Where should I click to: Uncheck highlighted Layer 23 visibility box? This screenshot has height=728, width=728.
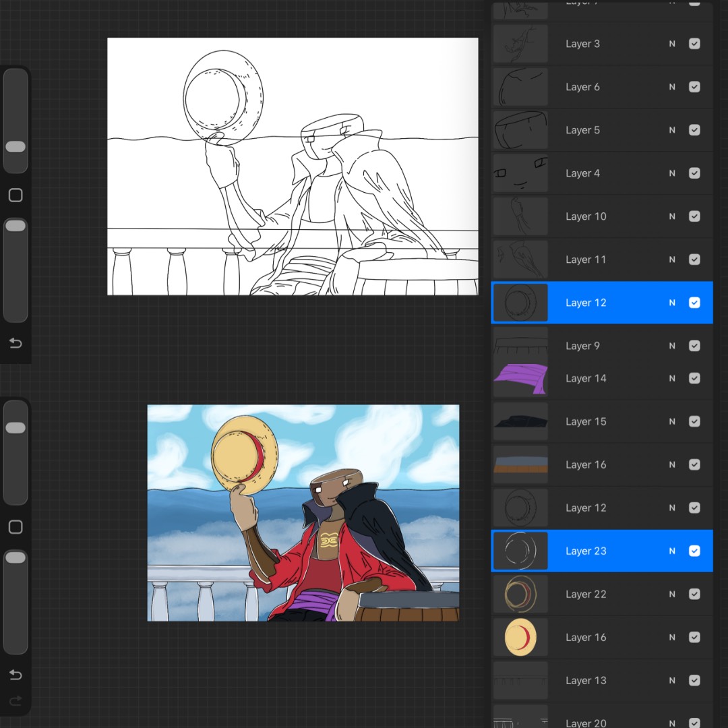(694, 551)
